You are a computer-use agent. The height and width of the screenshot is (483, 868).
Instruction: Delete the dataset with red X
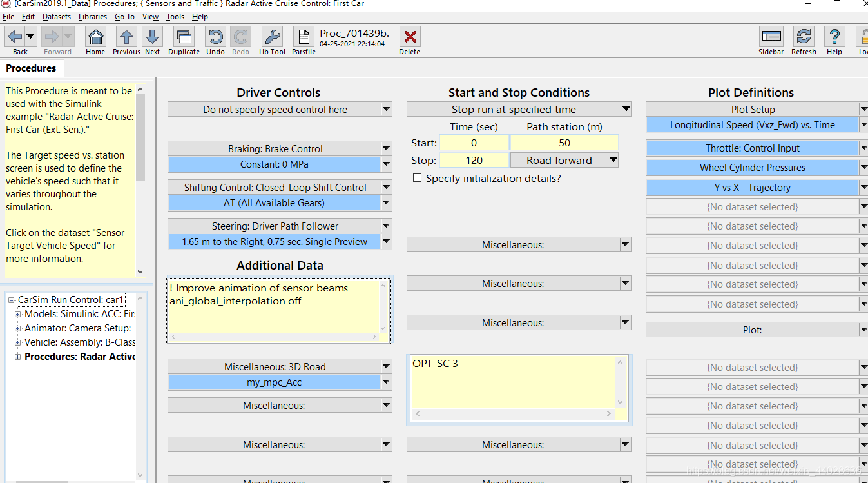pos(410,36)
